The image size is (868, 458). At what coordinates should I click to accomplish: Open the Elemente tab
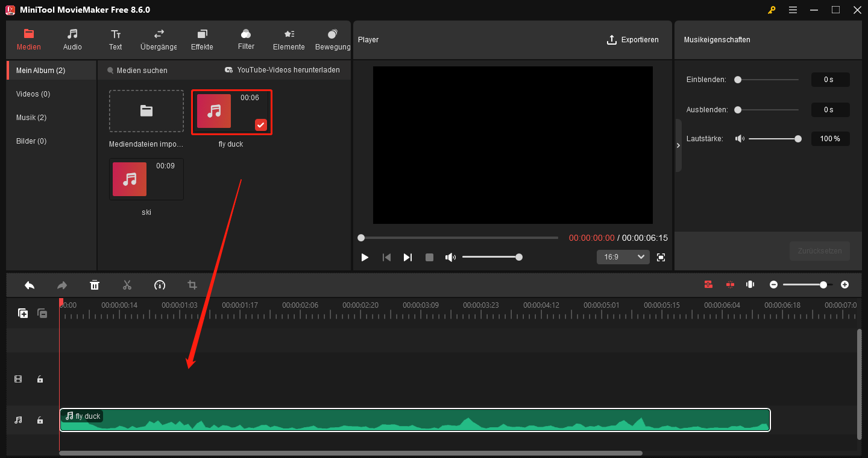point(289,39)
